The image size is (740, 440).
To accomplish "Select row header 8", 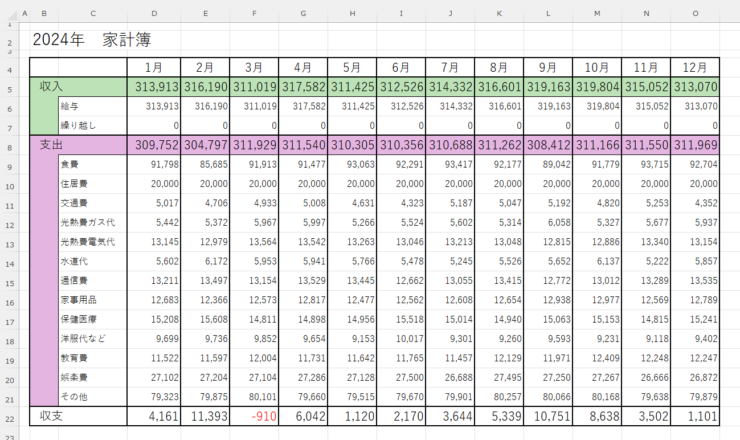I will (8, 145).
